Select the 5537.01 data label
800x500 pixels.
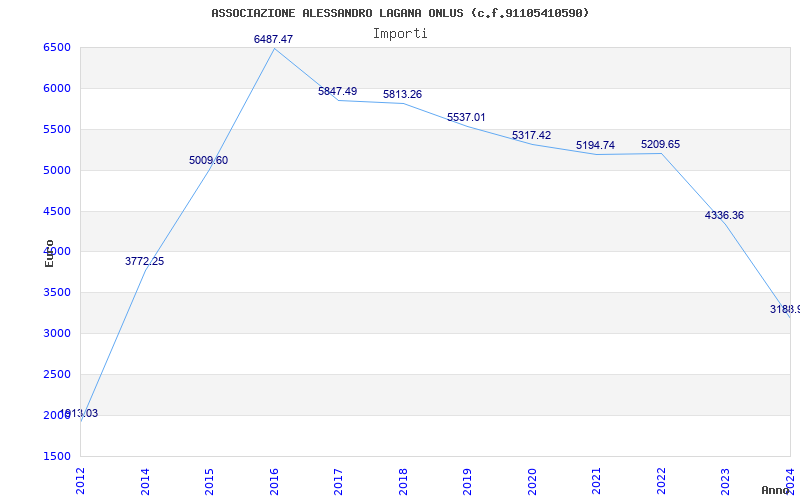(x=466, y=117)
